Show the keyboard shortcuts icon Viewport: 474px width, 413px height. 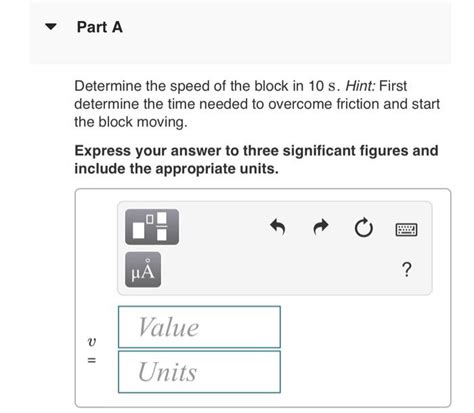click(406, 230)
